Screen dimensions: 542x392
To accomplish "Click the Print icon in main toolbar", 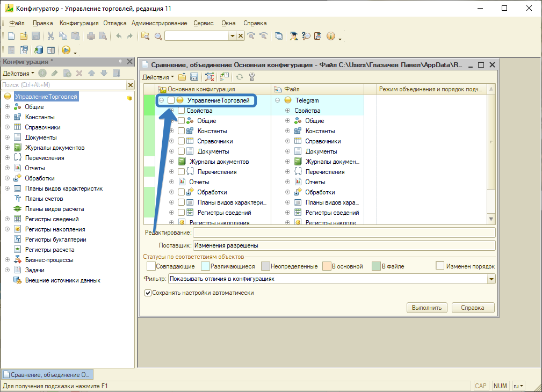I will pyautogui.click(x=91, y=36).
